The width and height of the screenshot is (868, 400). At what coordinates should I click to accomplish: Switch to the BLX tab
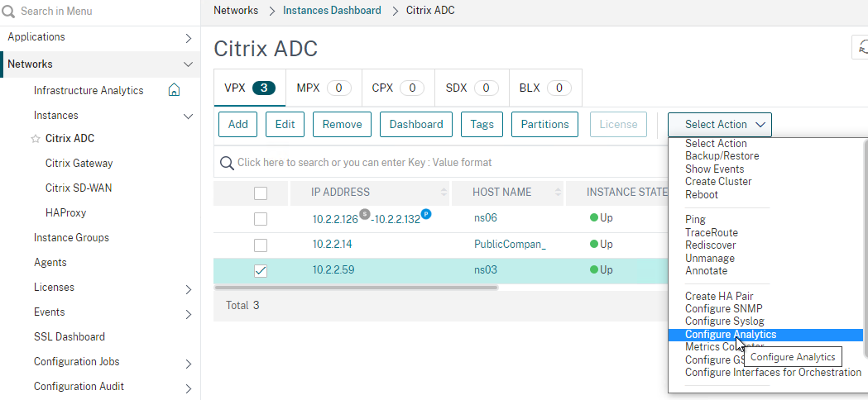click(x=544, y=88)
